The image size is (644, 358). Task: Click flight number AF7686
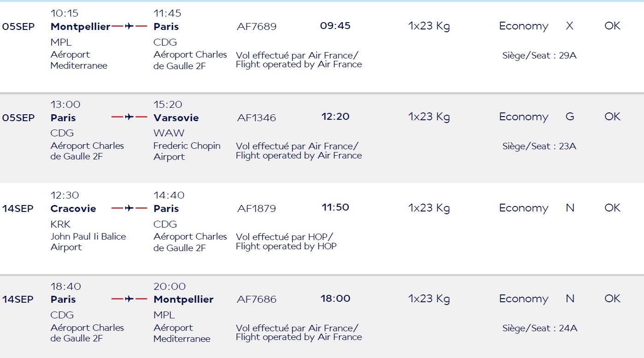[x=257, y=299]
